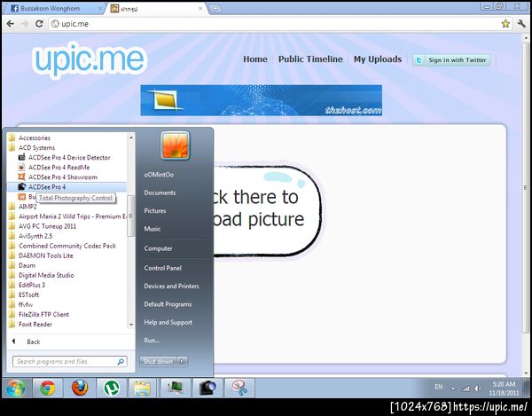Expand the Daum folder

pyautogui.click(x=27, y=266)
